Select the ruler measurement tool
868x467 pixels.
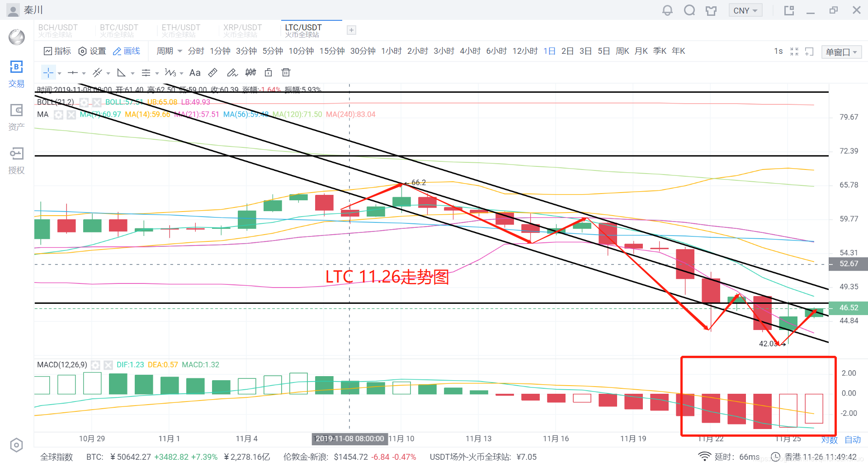213,73
